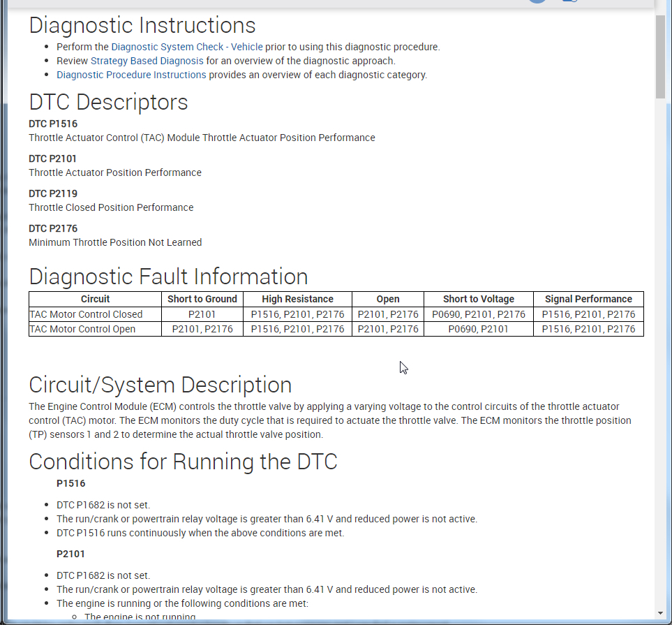672x625 pixels.
Task: Click the Diagnostic Fault Information heading
Action: tap(168, 277)
